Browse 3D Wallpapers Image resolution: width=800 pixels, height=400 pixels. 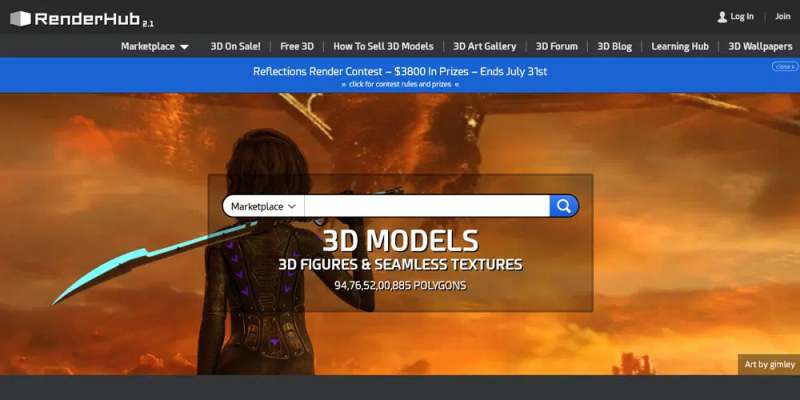[x=760, y=46]
